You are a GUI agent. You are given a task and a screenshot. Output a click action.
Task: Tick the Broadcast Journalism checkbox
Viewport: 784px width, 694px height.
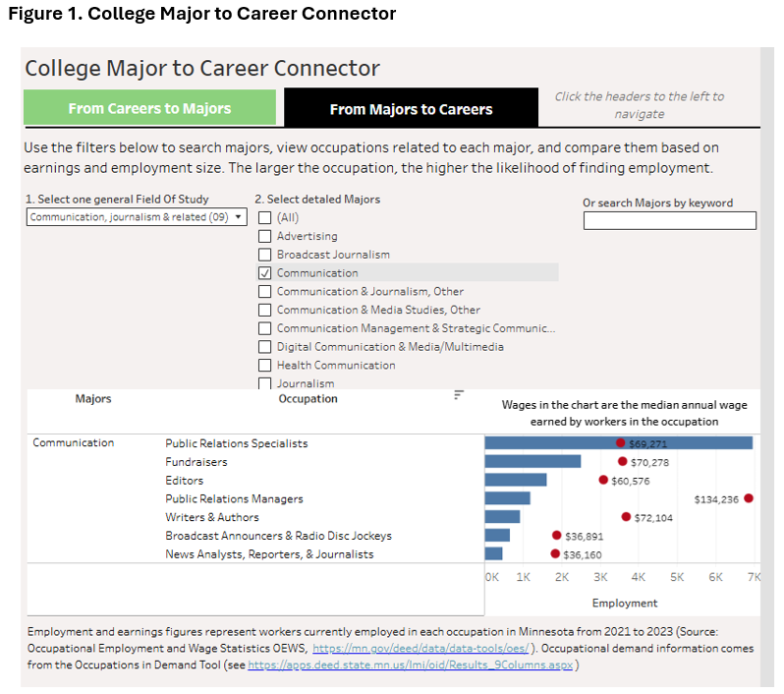(264, 255)
